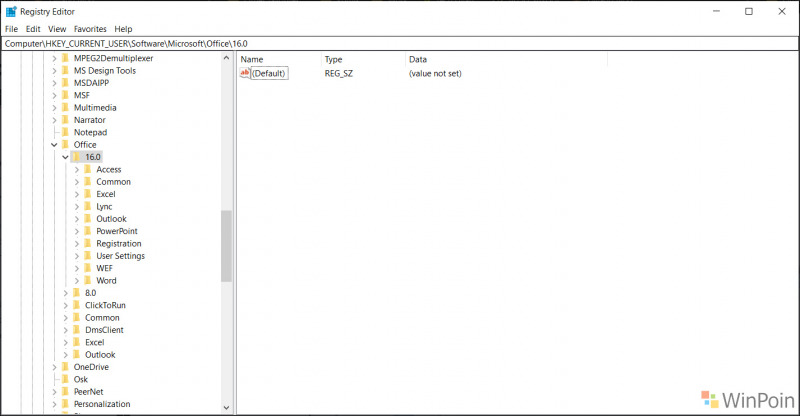Image resolution: width=800 pixels, height=416 pixels.
Task: Open the Help menu
Action: tap(123, 29)
